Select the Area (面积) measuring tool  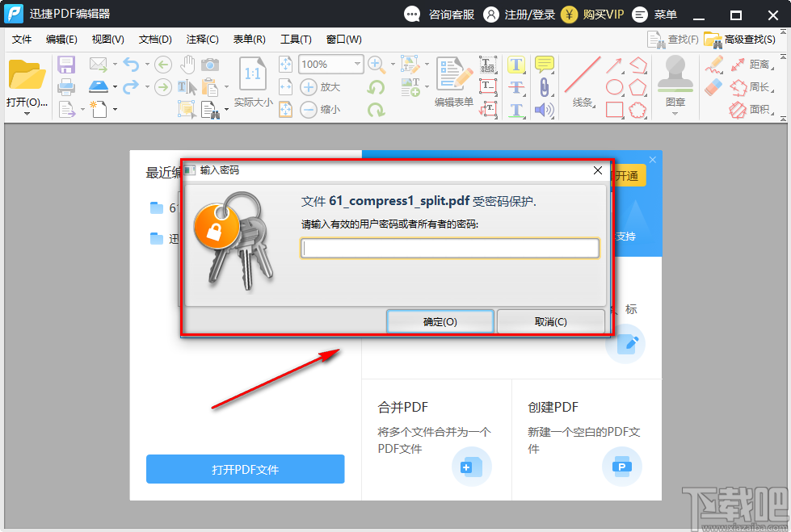point(752,110)
